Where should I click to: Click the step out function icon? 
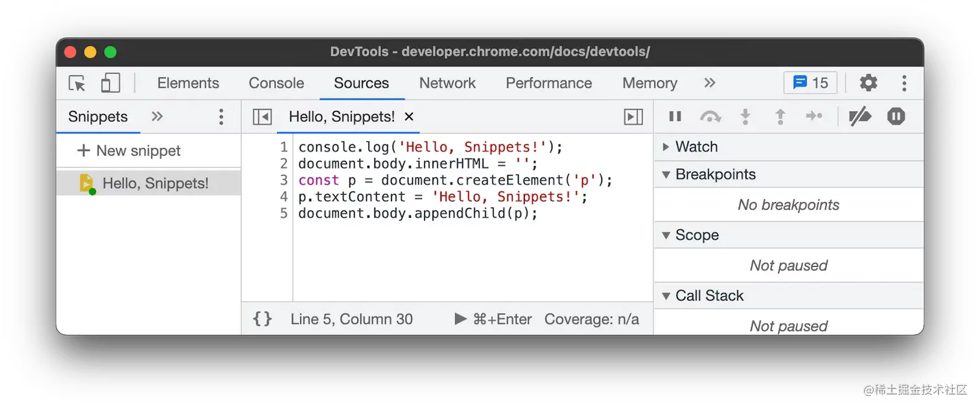tap(780, 117)
